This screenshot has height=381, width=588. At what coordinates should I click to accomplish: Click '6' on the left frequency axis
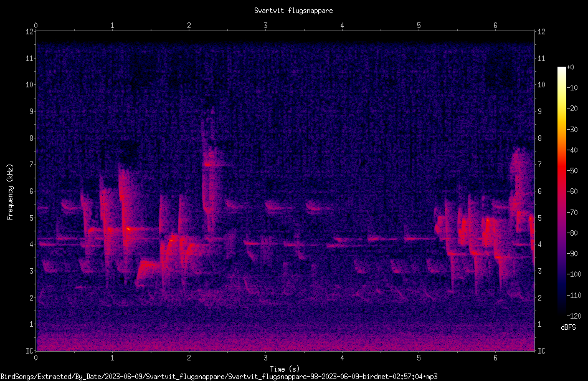pyautogui.click(x=31, y=191)
